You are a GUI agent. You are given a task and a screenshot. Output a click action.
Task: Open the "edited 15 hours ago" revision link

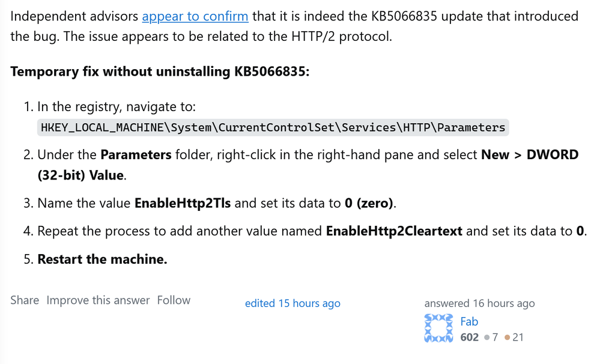coord(292,303)
